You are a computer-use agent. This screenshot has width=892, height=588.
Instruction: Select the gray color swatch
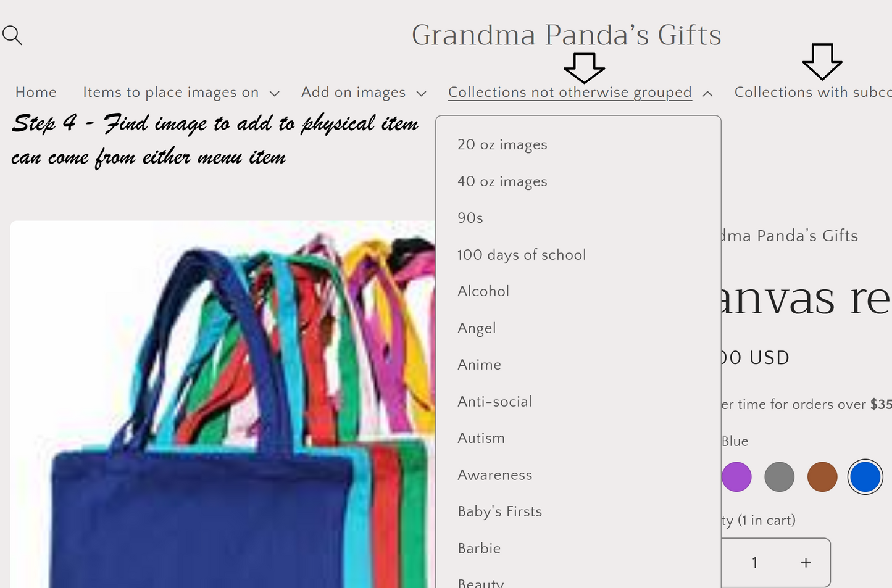pyautogui.click(x=779, y=477)
